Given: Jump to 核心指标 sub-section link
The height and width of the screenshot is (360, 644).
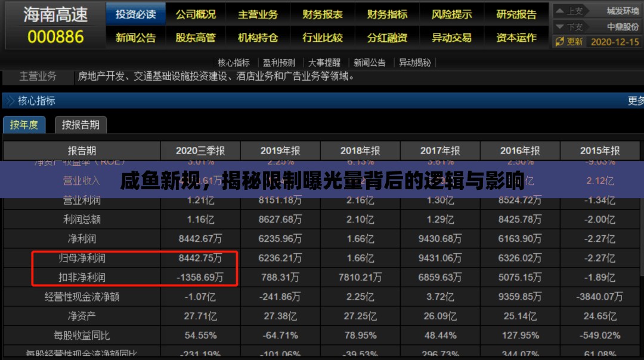Looking at the screenshot, I should [234, 63].
